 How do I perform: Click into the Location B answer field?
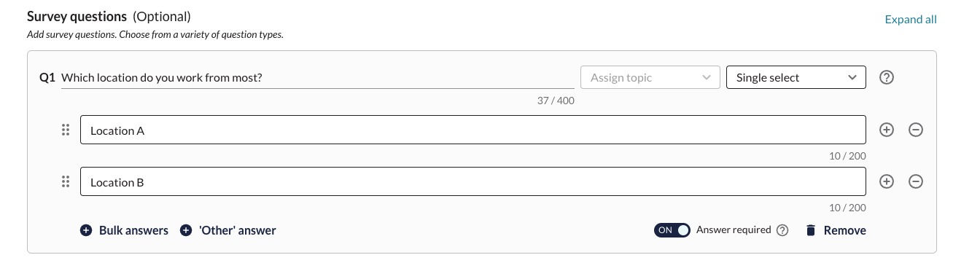click(473, 181)
